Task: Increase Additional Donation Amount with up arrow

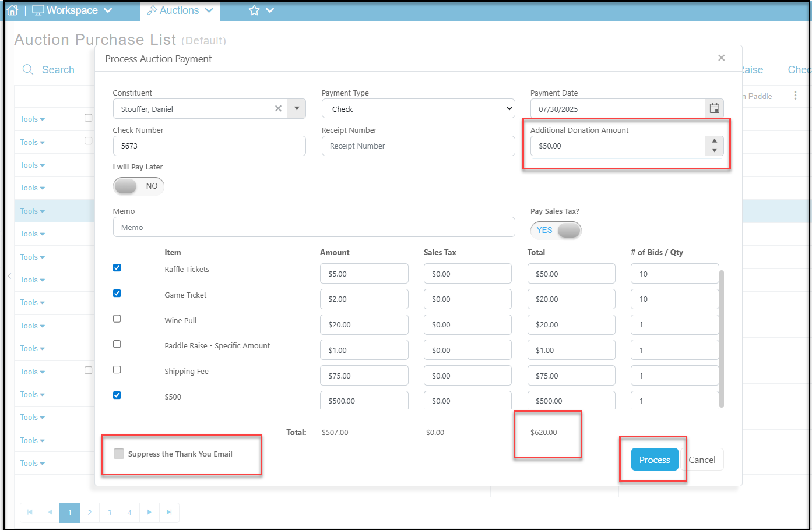Action: [715, 141]
